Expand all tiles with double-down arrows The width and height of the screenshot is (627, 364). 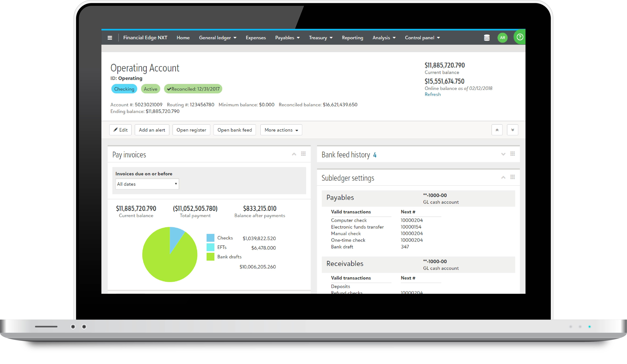pos(513,130)
